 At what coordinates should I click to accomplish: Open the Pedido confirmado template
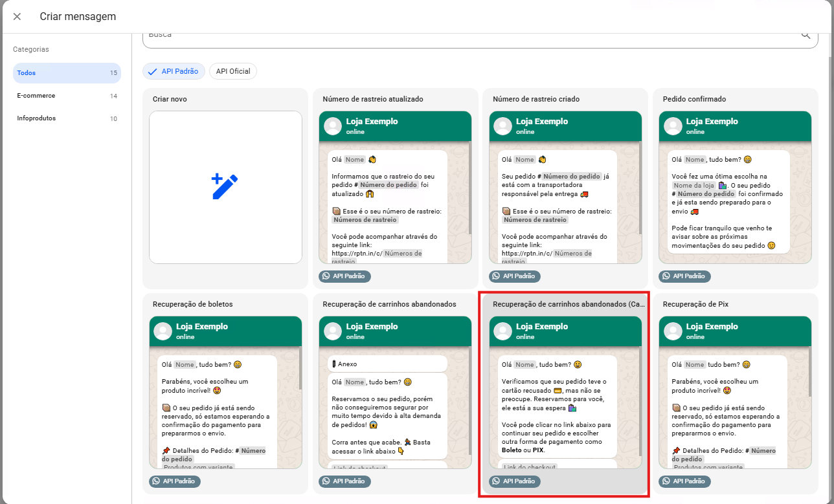tap(735, 188)
